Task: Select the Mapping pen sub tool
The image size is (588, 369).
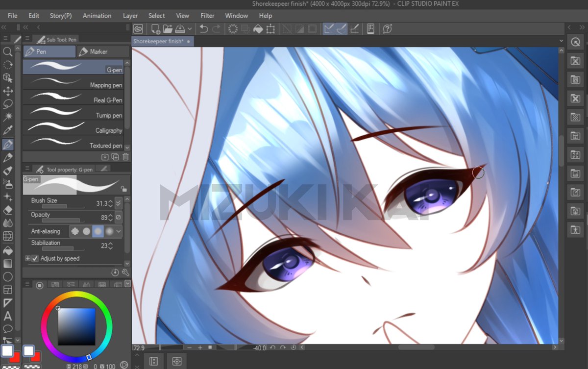Action: pos(73,82)
